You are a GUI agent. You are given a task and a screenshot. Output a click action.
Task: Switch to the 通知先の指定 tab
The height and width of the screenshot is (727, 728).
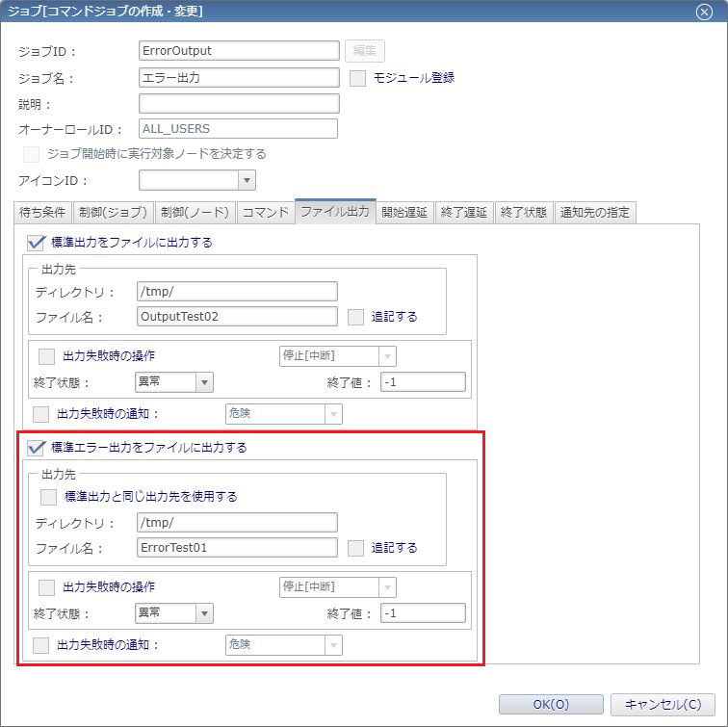pyautogui.click(x=595, y=213)
